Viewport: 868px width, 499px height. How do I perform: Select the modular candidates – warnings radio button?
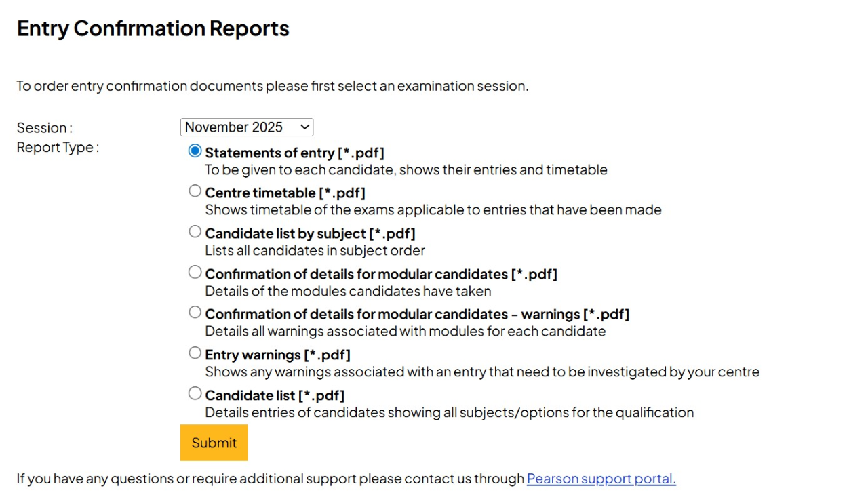click(195, 313)
